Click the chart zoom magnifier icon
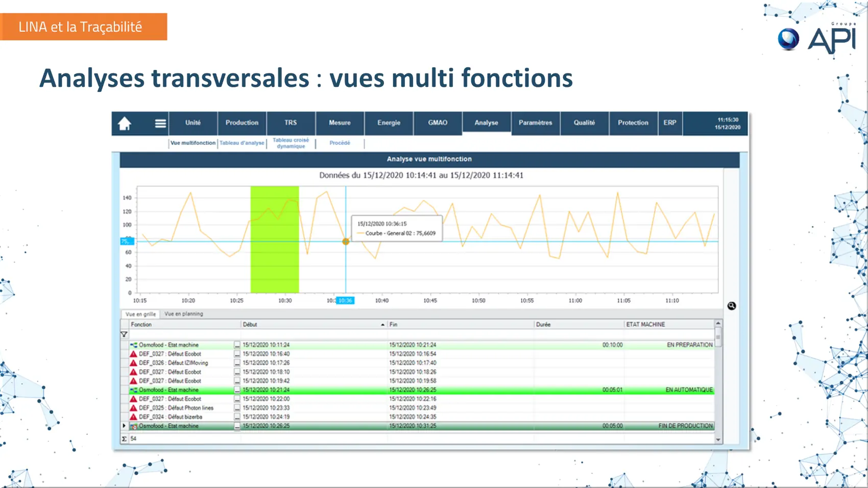The width and height of the screenshot is (868, 488). click(x=731, y=306)
